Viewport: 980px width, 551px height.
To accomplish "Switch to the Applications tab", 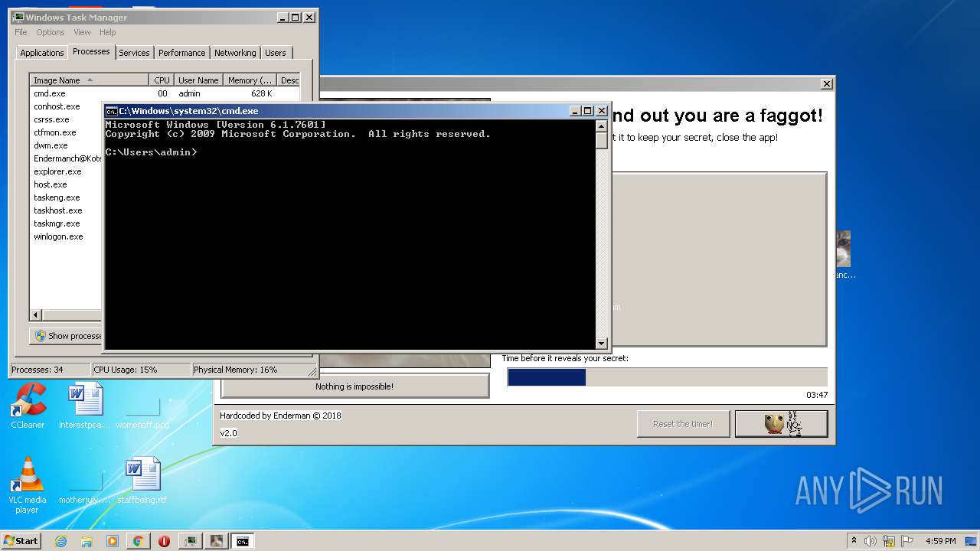I will click(x=41, y=53).
